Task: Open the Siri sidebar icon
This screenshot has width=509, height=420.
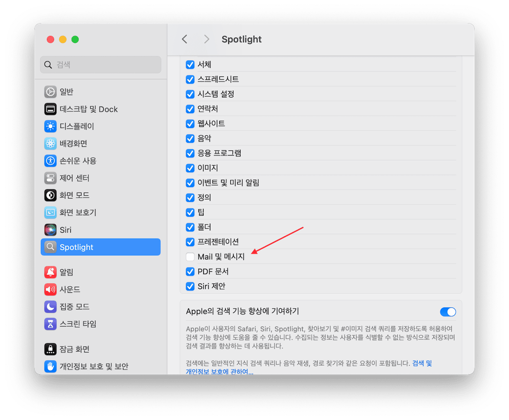Action: [x=50, y=230]
